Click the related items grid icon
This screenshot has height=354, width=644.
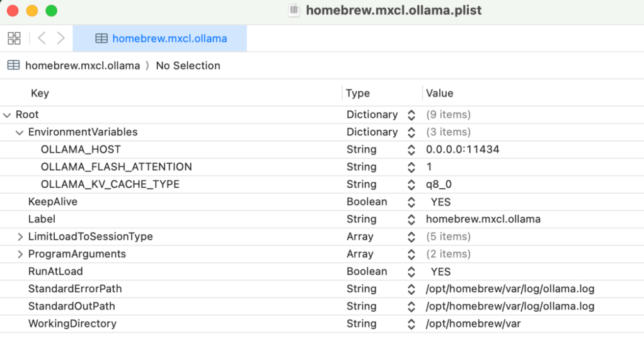click(x=14, y=38)
